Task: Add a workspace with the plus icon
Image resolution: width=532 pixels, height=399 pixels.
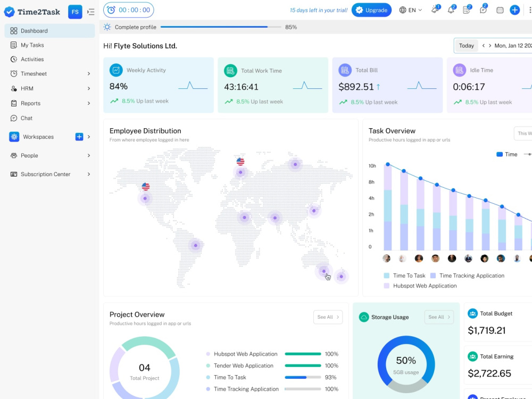Action: click(x=79, y=137)
